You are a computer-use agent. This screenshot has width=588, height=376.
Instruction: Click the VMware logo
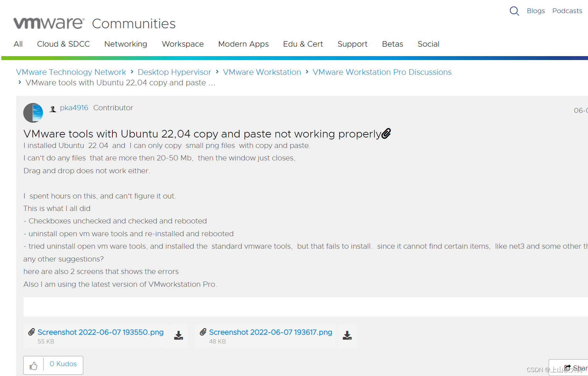click(49, 23)
